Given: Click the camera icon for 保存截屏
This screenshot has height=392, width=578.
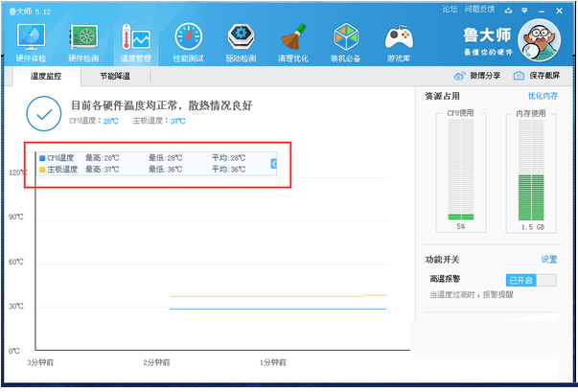Looking at the screenshot, I should point(519,76).
